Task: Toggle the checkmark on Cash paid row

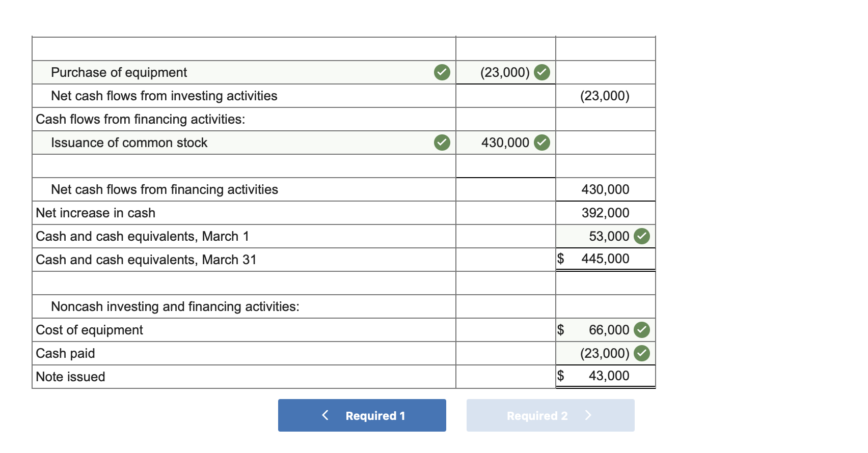Action: pos(641,353)
